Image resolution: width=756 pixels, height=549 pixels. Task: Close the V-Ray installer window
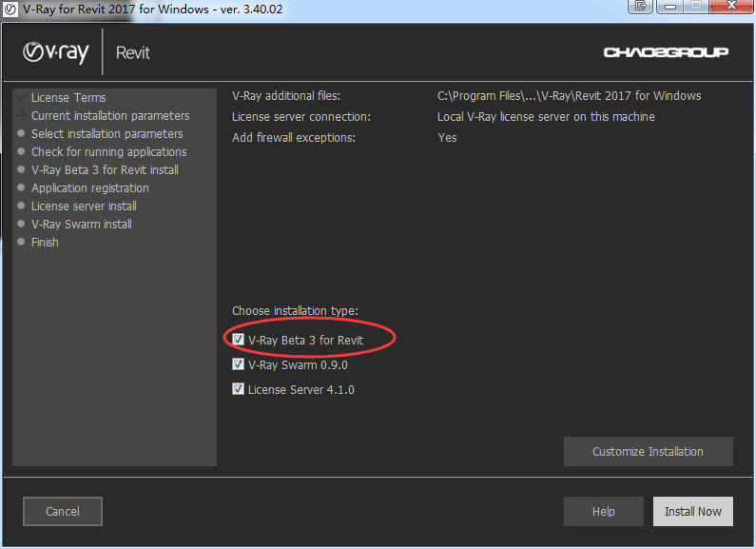(731, 7)
